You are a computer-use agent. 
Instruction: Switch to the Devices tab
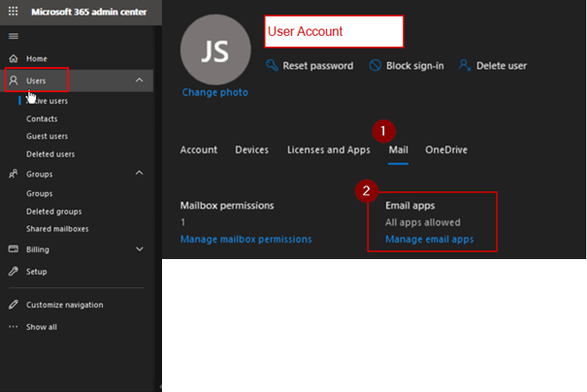[x=252, y=150]
